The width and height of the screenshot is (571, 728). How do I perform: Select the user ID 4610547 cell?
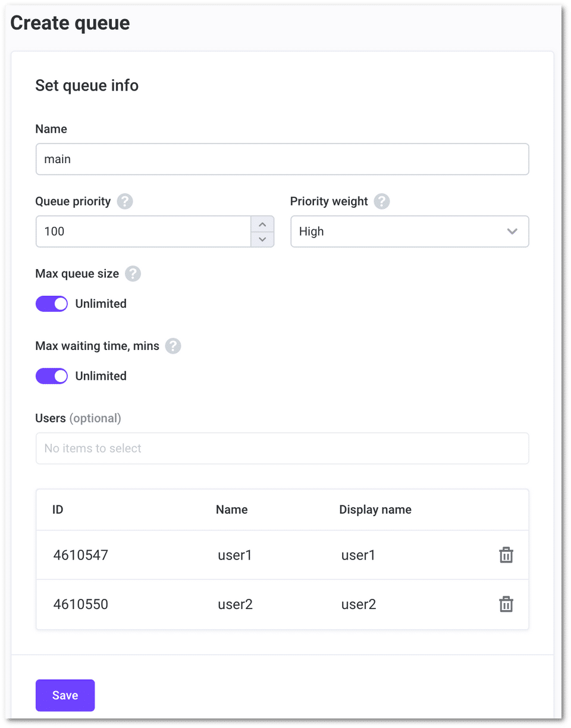80,555
